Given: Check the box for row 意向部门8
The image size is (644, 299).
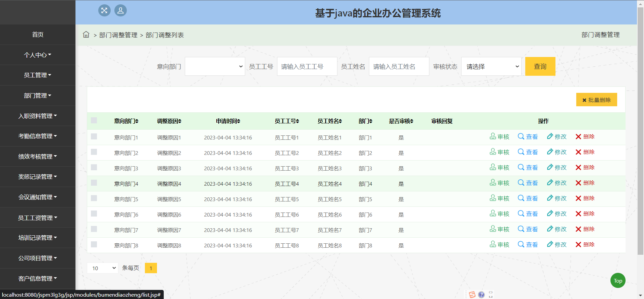Looking at the screenshot, I should pyautogui.click(x=94, y=244).
